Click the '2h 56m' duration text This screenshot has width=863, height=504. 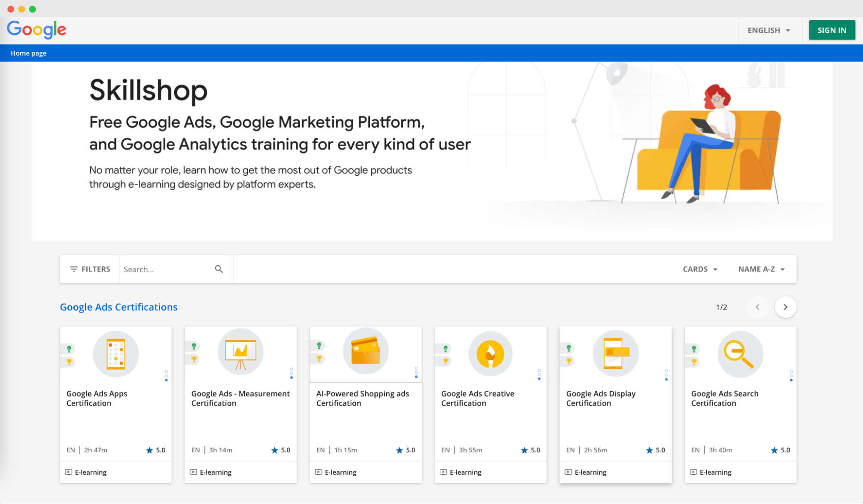596,450
